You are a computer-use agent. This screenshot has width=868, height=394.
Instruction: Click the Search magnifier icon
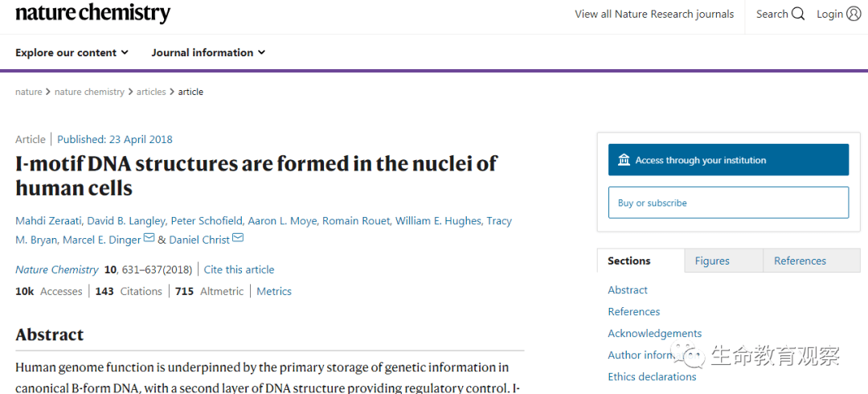tap(798, 14)
